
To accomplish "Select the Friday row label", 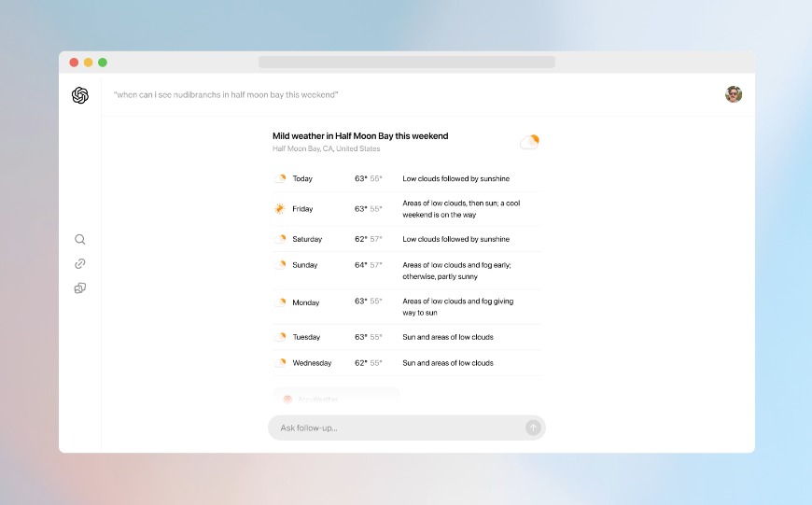I will pos(302,209).
